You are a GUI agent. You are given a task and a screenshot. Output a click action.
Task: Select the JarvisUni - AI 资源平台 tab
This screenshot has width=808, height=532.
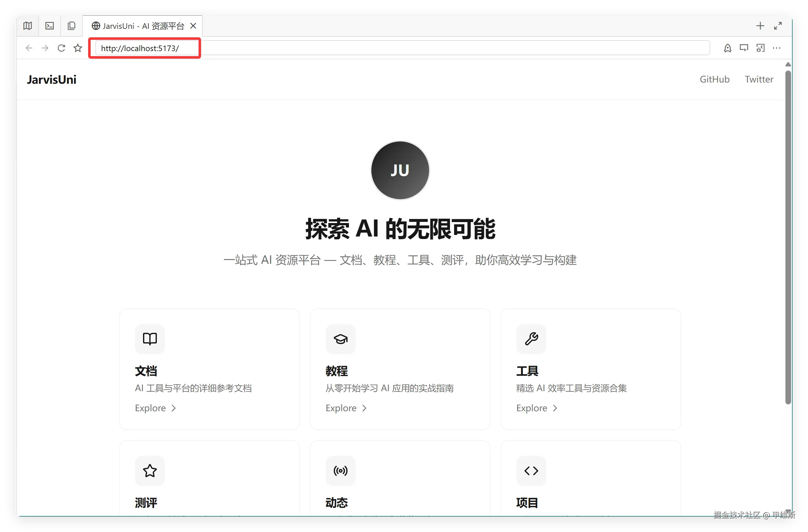[x=143, y=26]
